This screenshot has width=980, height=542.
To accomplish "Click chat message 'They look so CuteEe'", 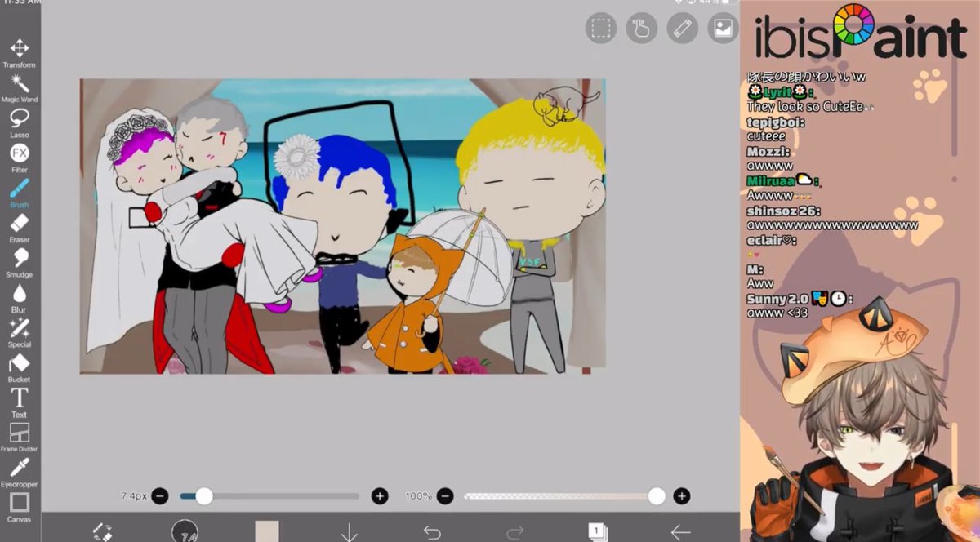I will 804,107.
